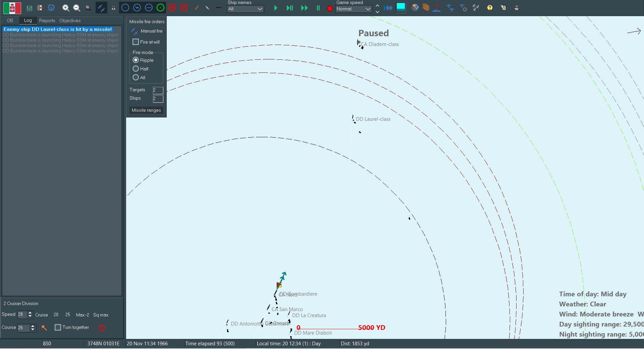Click the dotted line tracks icon
Image resolution: width=644 pixels, height=349 pixels.
click(x=219, y=8)
